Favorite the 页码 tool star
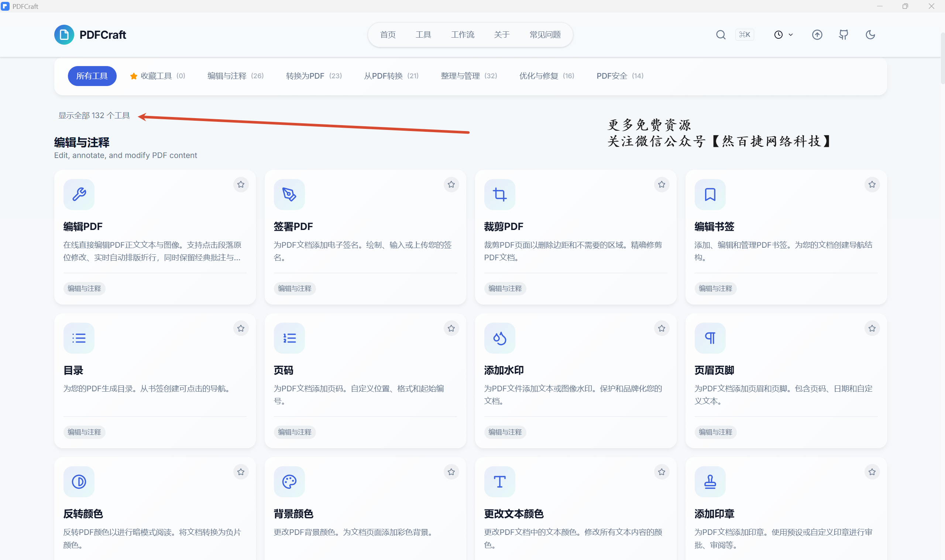 451,328
